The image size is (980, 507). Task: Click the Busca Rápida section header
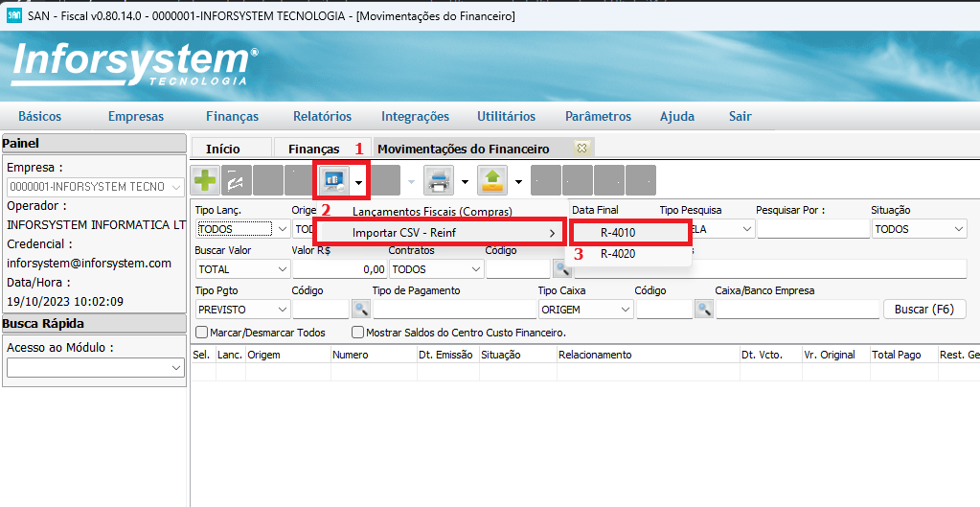point(94,323)
